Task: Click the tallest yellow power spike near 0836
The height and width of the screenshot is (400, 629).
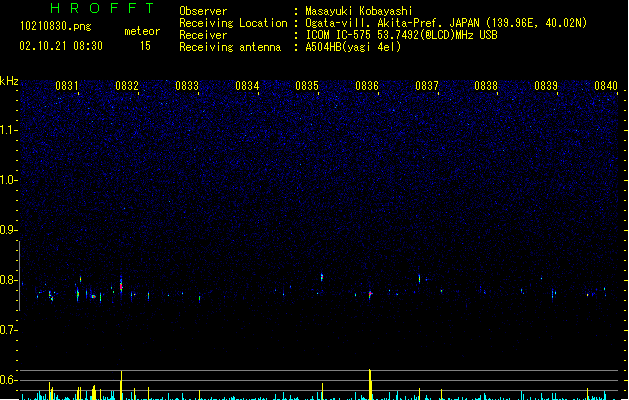Action: tap(370, 384)
